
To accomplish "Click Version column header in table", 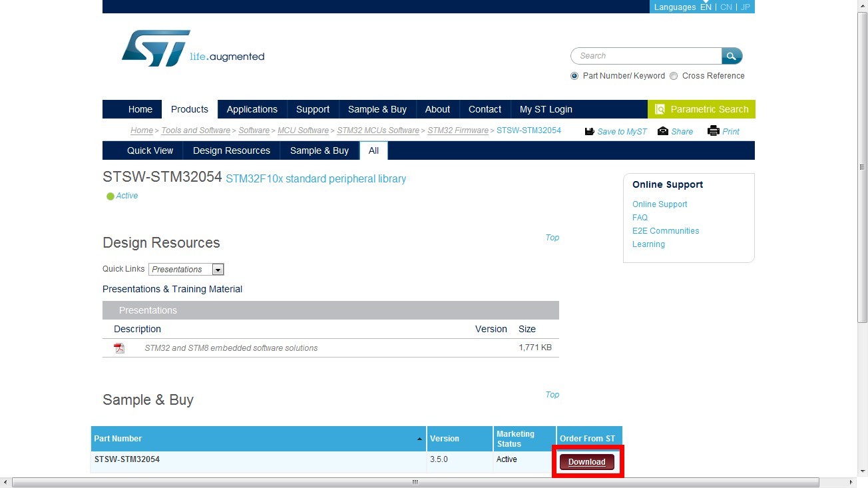I will [x=460, y=439].
